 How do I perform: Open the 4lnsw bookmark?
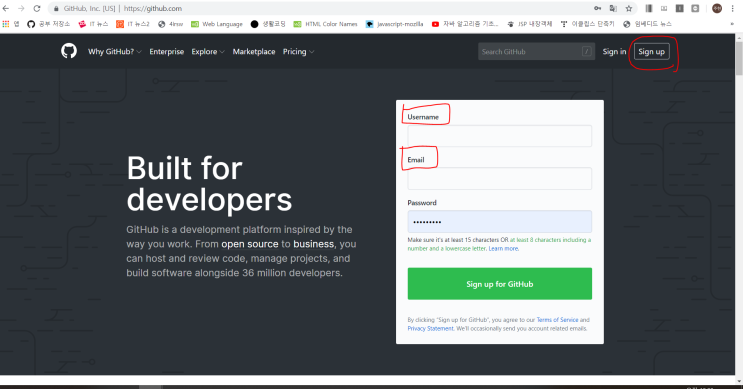[x=171, y=24]
